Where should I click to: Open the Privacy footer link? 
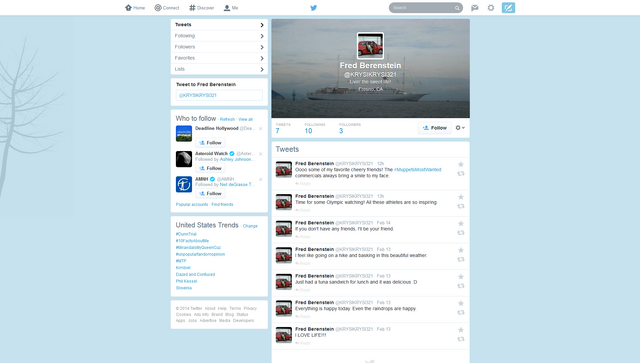point(250,308)
